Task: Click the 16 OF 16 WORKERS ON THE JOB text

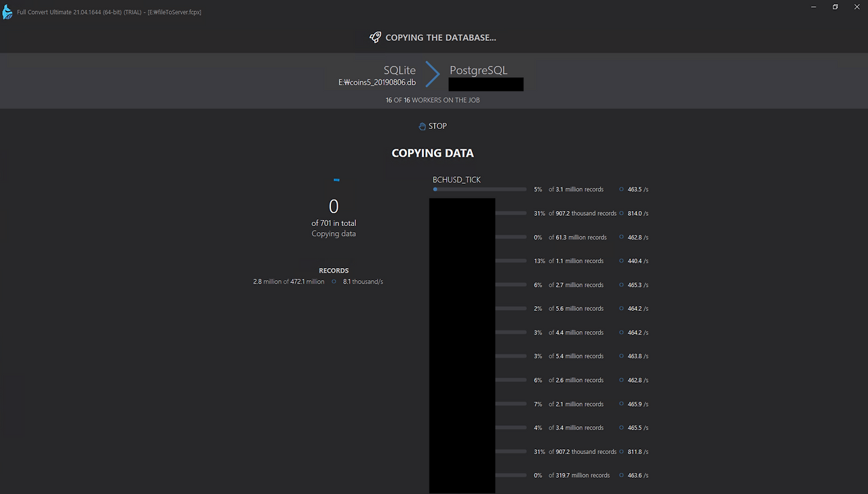Action: [433, 100]
